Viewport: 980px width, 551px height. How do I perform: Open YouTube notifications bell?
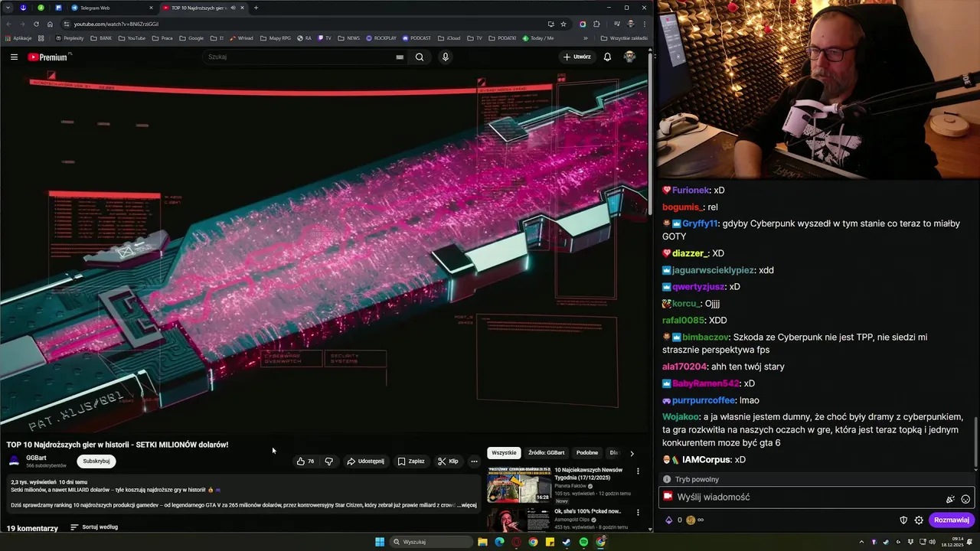tap(607, 57)
